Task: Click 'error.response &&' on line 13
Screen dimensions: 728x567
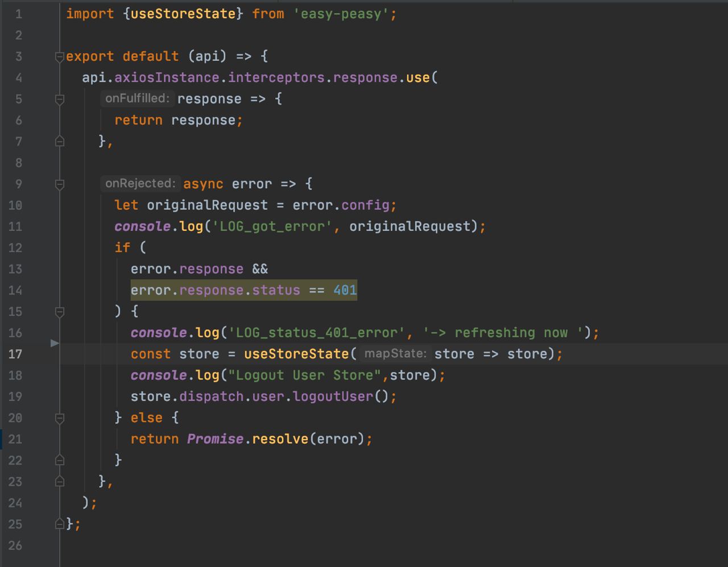Action: point(199,268)
